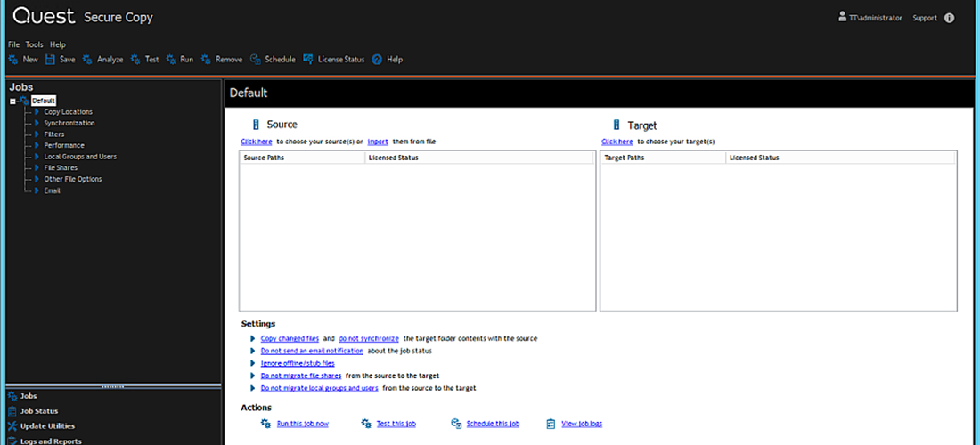
Task: Open the File menu
Action: pos(13,44)
